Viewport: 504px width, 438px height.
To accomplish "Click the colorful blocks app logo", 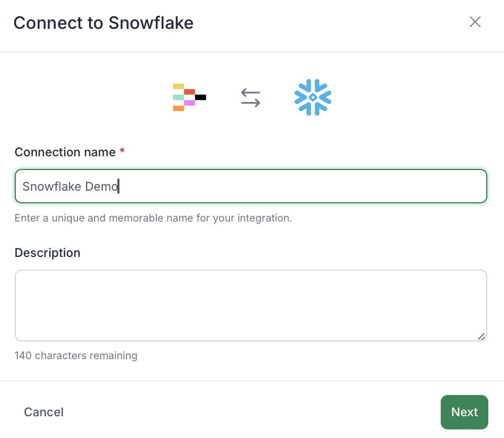I will pyautogui.click(x=189, y=98).
